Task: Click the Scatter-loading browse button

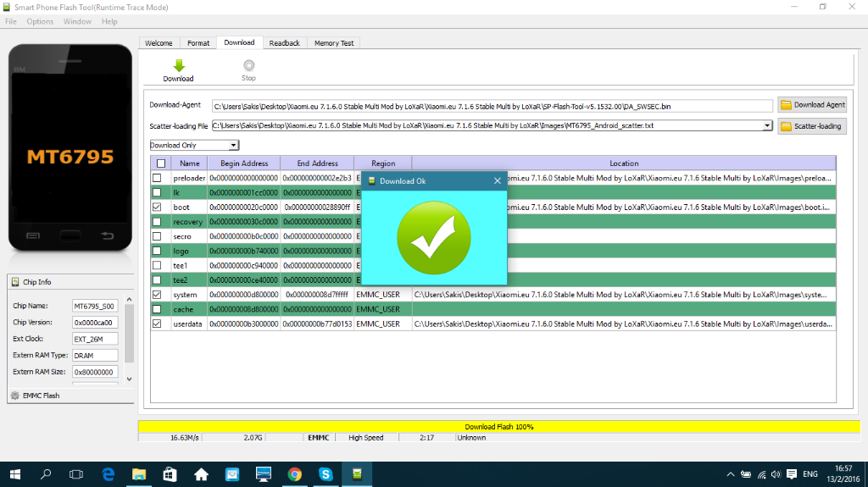Action: pyautogui.click(x=812, y=126)
